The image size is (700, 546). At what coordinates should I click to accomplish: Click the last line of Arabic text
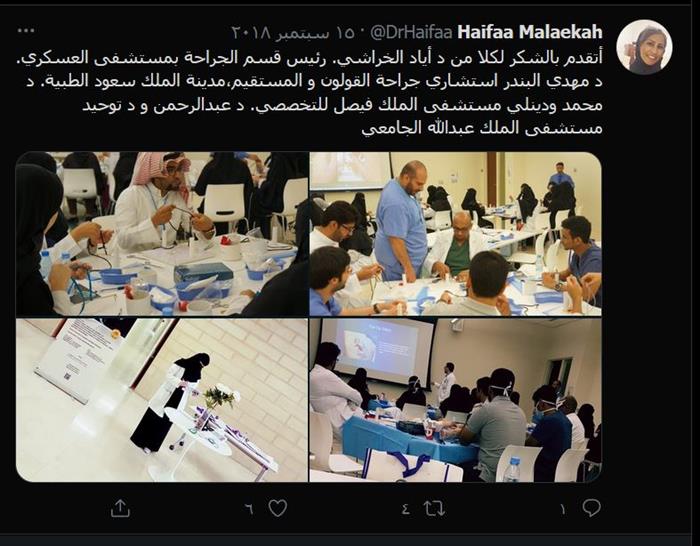[482, 129]
